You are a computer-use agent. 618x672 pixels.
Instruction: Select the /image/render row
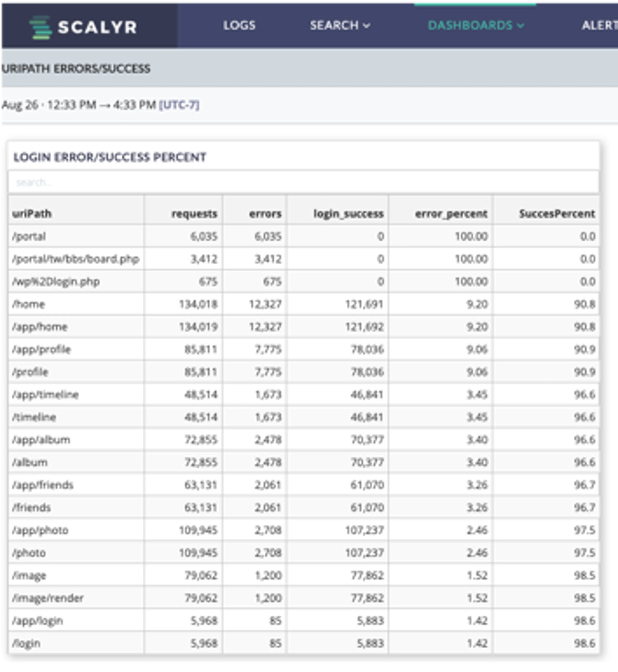point(303,598)
